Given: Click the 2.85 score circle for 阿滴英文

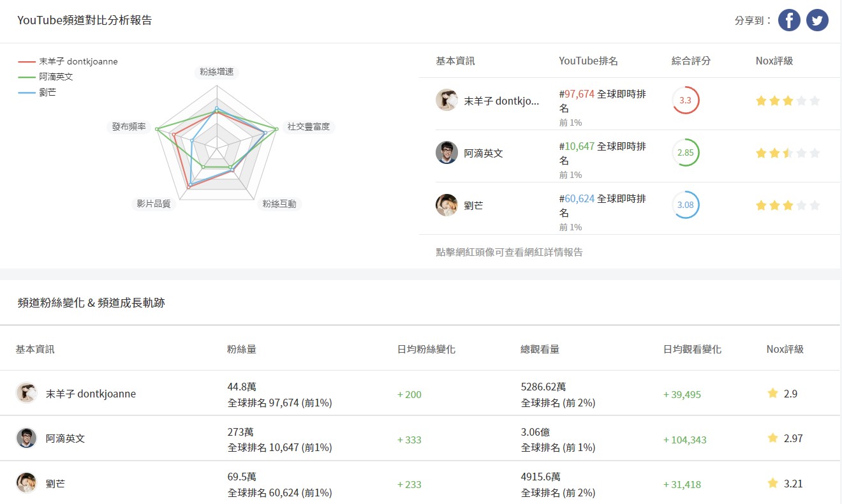Looking at the screenshot, I should coord(686,152).
